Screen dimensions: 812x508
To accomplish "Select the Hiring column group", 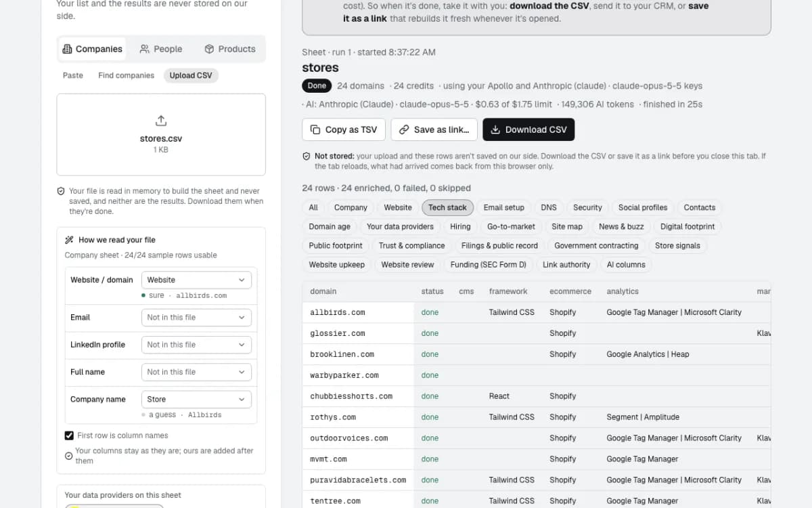I will [x=460, y=226].
